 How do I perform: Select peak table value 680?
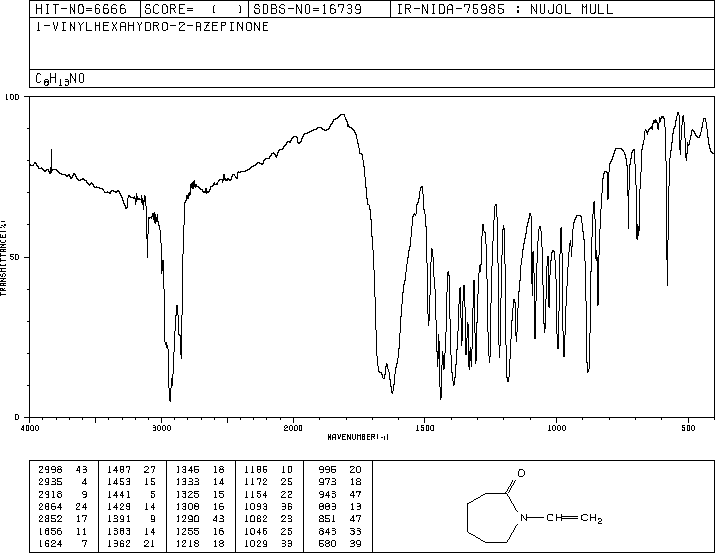(x=327, y=543)
